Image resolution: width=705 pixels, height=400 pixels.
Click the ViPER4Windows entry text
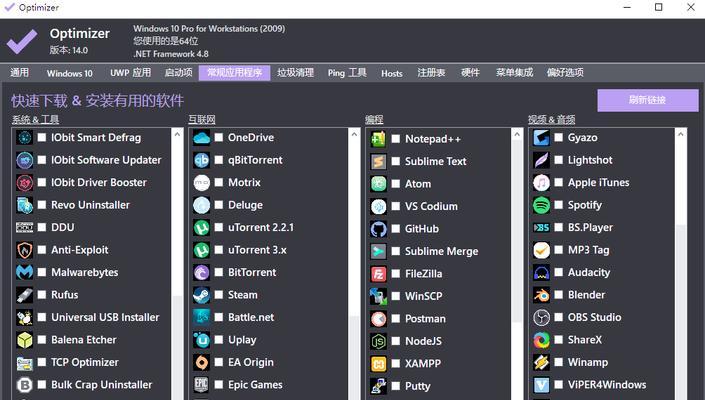607,385
